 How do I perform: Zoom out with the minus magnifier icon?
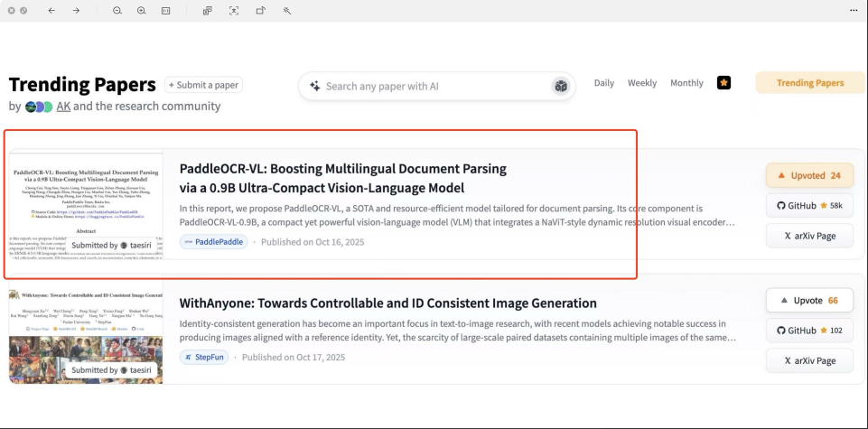(117, 11)
